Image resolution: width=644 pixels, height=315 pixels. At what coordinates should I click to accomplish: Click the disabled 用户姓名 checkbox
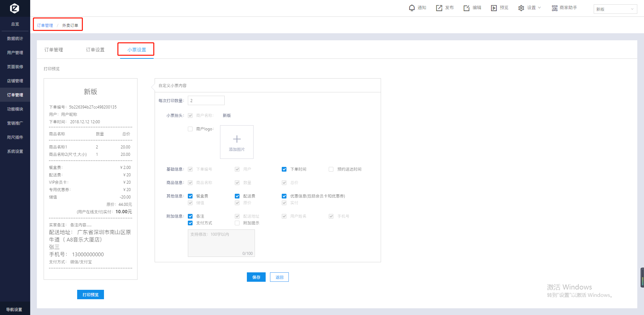pos(284,216)
